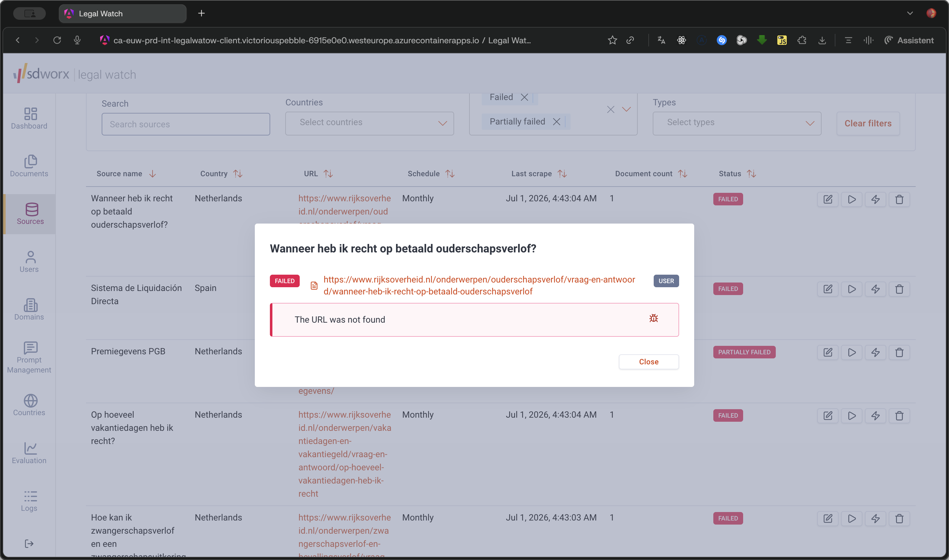Close the error dialog
This screenshot has height=560, width=949.
click(648, 362)
